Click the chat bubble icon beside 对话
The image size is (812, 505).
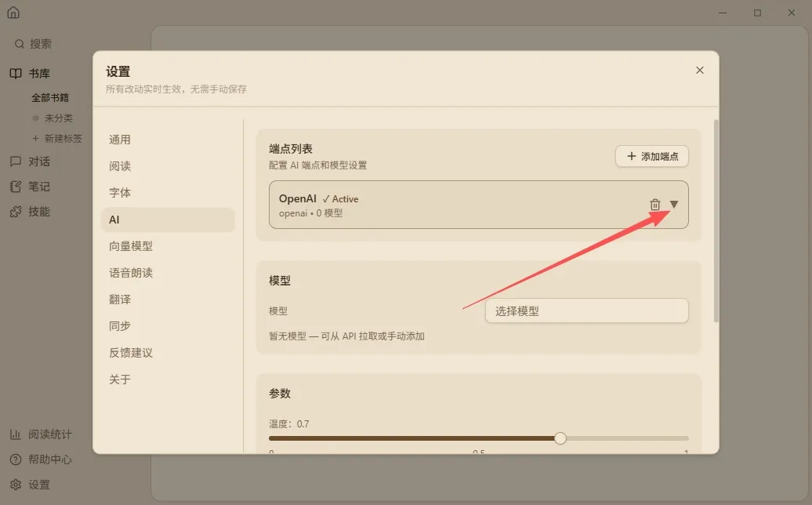(16, 162)
